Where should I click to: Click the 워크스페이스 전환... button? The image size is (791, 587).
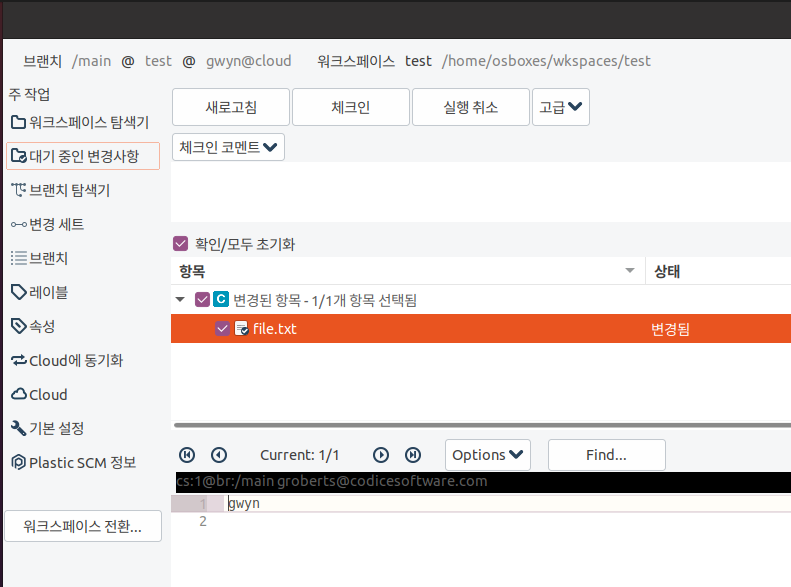tap(83, 526)
